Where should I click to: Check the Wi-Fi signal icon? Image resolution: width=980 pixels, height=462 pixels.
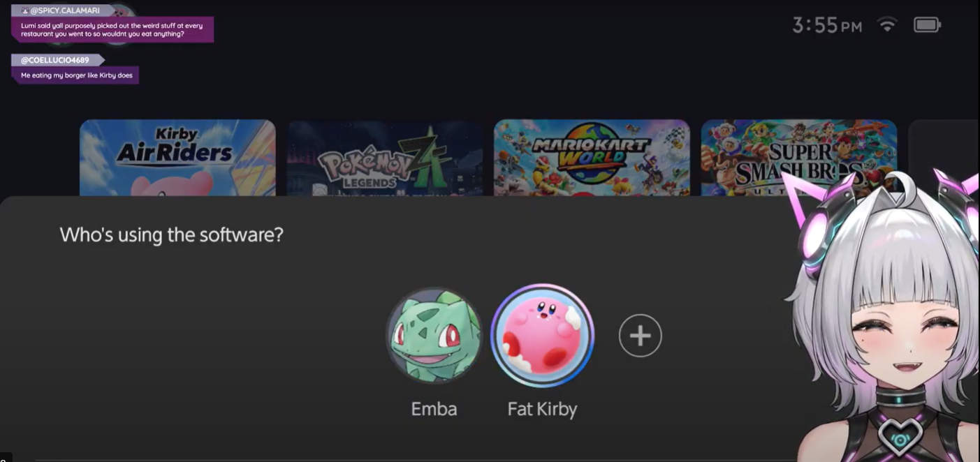click(x=887, y=25)
